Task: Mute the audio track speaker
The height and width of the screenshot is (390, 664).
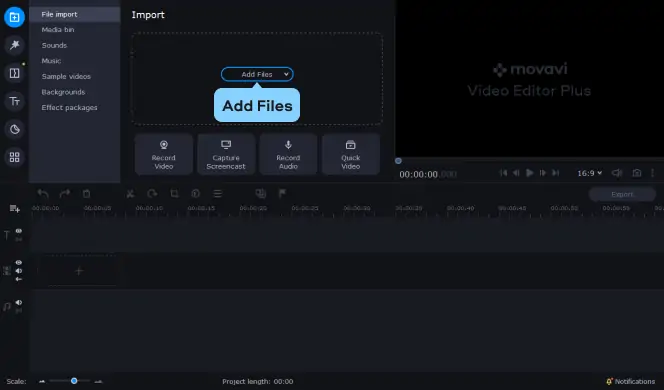Action: [x=19, y=302]
